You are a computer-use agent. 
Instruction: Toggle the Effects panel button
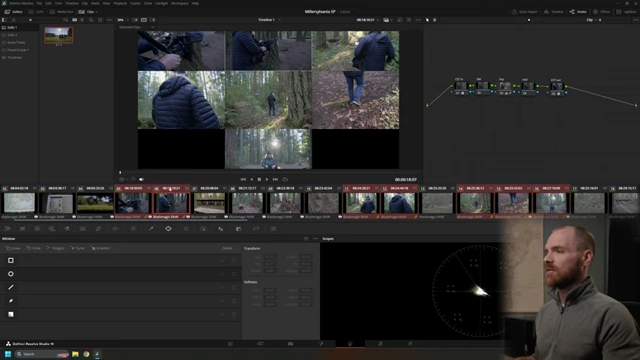(602, 12)
